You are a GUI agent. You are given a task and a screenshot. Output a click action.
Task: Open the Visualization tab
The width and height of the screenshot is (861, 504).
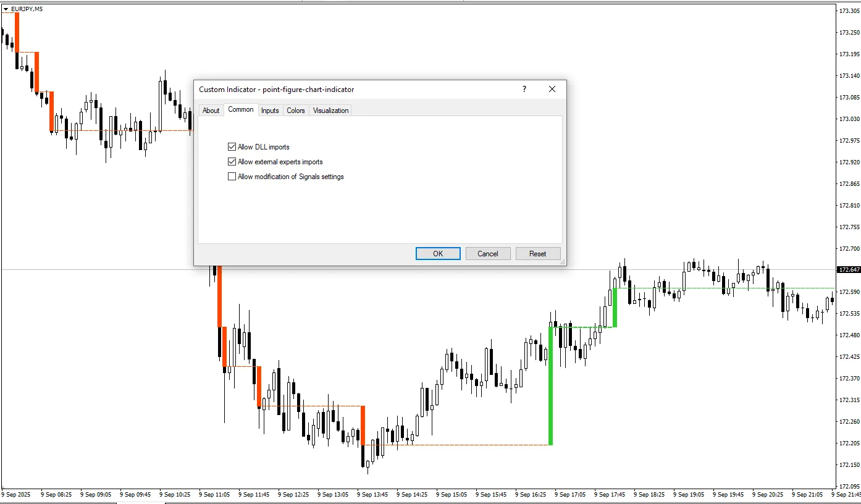331,111
